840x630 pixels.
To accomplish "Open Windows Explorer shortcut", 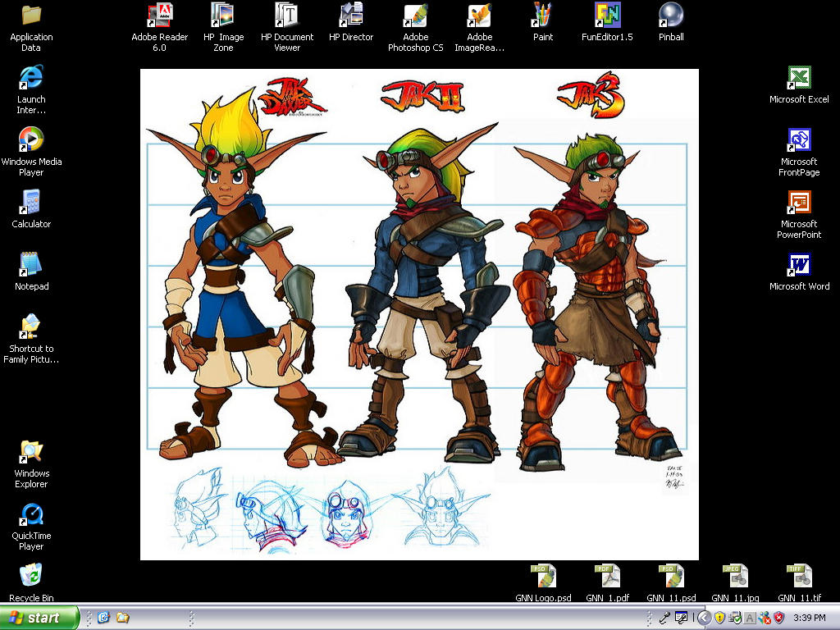I will point(31,464).
